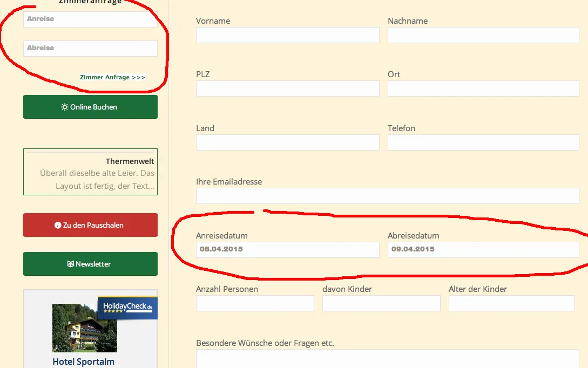Click the HolidayCheck.de badge
Screen dimensions: 588x368
[127, 308]
